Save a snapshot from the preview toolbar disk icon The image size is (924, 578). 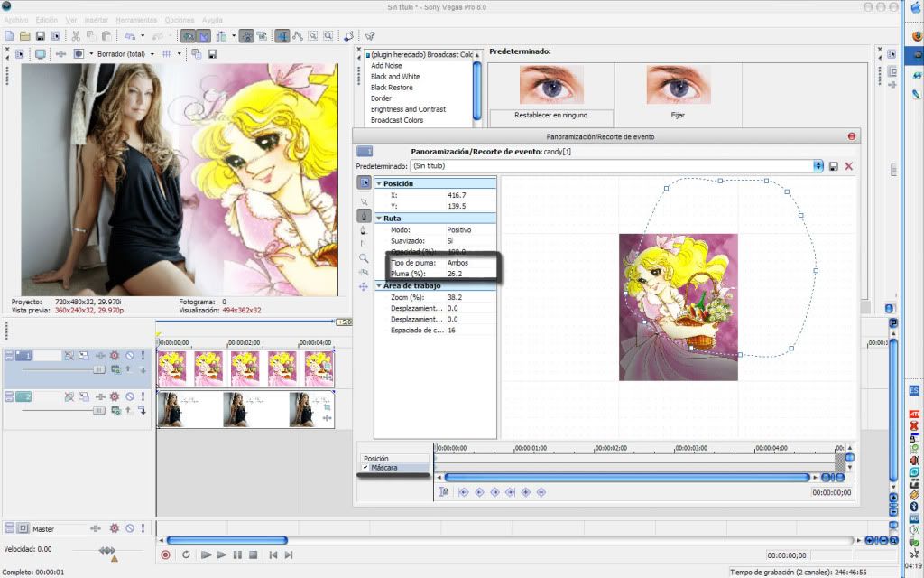coord(212,53)
